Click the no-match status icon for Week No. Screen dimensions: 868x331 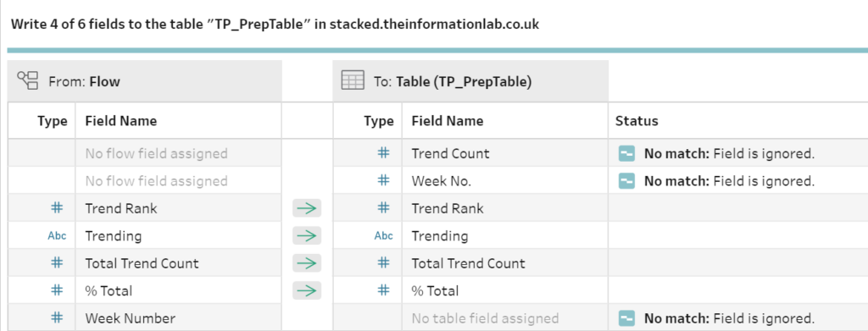point(626,180)
